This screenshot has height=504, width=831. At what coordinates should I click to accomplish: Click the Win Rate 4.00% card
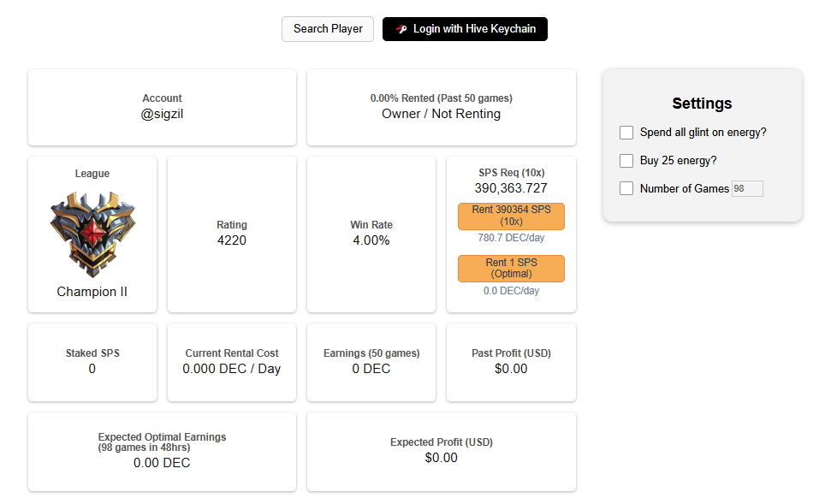pyautogui.click(x=371, y=234)
